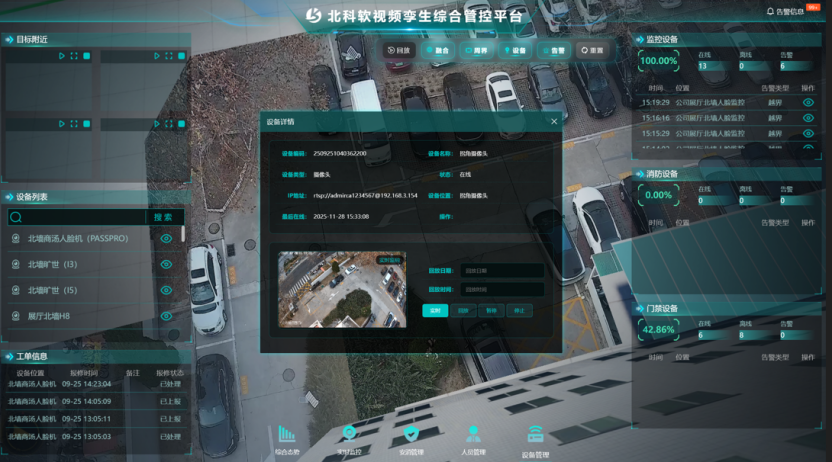The image size is (832, 462).
Task: Select device 展厅北墙H8
Action: pos(49,316)
